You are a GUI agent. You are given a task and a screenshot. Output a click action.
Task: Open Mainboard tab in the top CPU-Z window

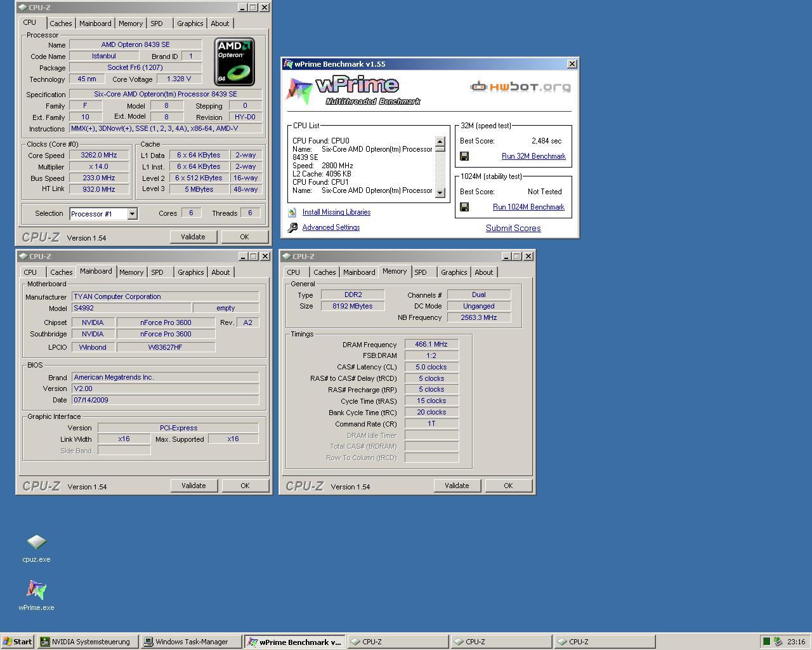[x=95, y=23]
